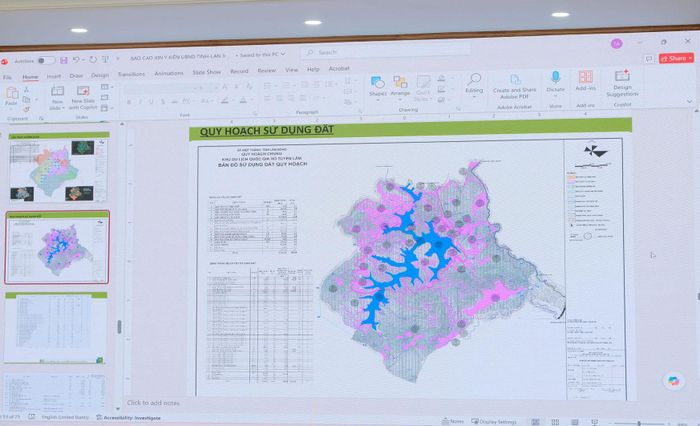
Task: Open the Comments icon beside Share
Action: point(649,59)
